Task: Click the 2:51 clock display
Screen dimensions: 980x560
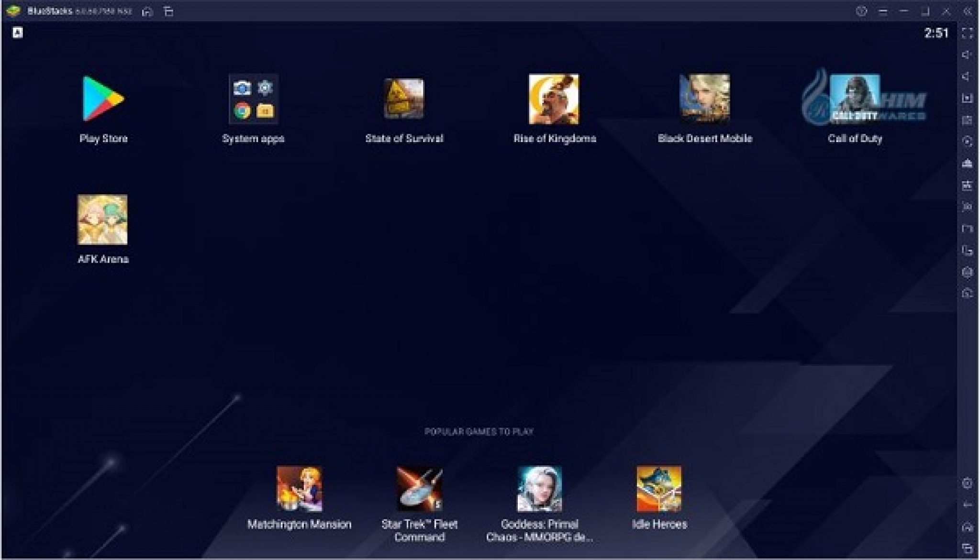Action: coord(936,33)
